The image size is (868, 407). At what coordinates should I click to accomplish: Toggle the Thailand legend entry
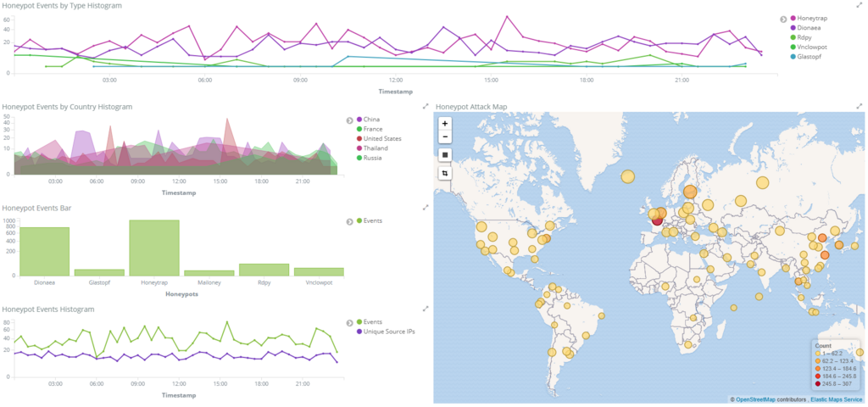pos(373,148)
